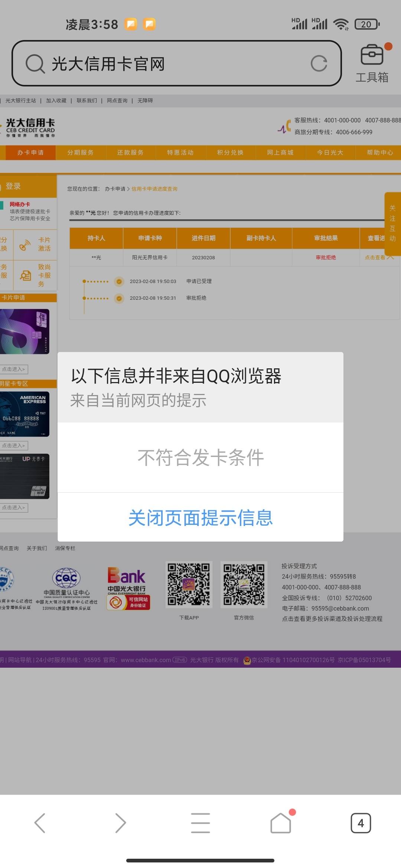The height and width of the screenshot is (868, 401).
Task: Click the 光大银行主站 top link
Action: (x=21, y=101)
